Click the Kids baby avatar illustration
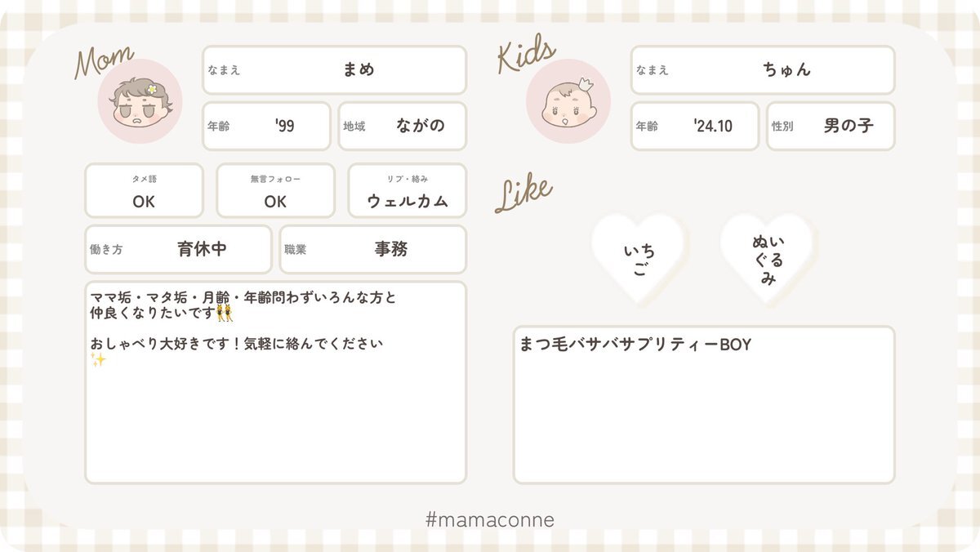The image size is (980, 552). [x=568, y=101]
